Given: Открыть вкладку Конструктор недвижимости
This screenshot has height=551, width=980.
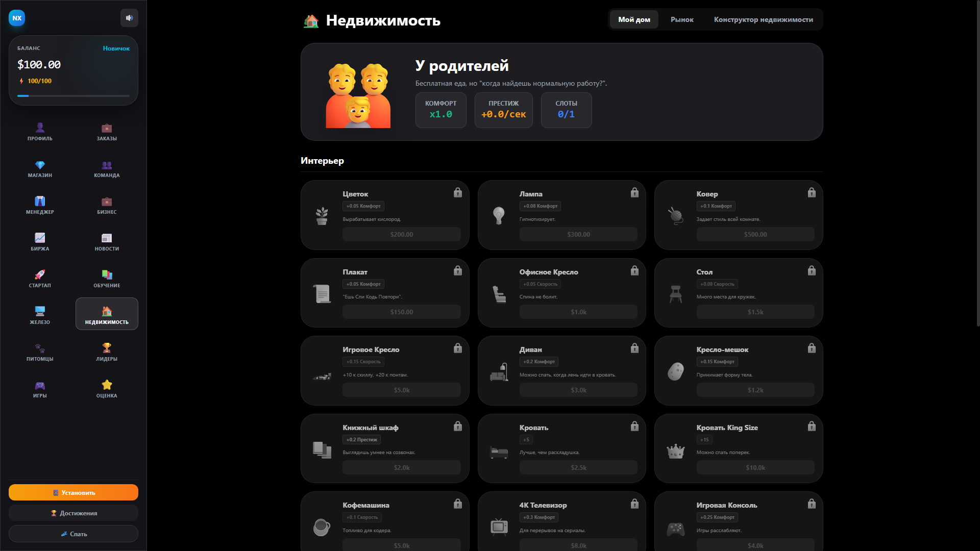Looking at the screenshot, I should [763, 19].
